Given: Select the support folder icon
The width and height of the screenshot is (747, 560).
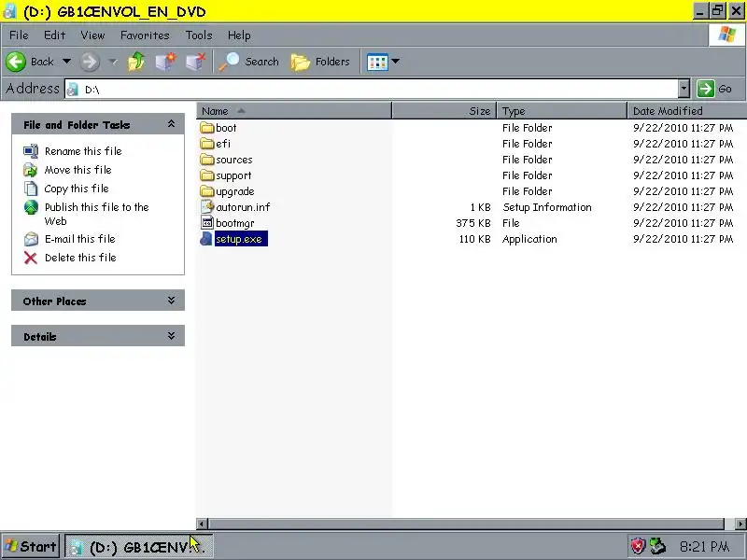Looking at the screenshot, I should (207, 175).
